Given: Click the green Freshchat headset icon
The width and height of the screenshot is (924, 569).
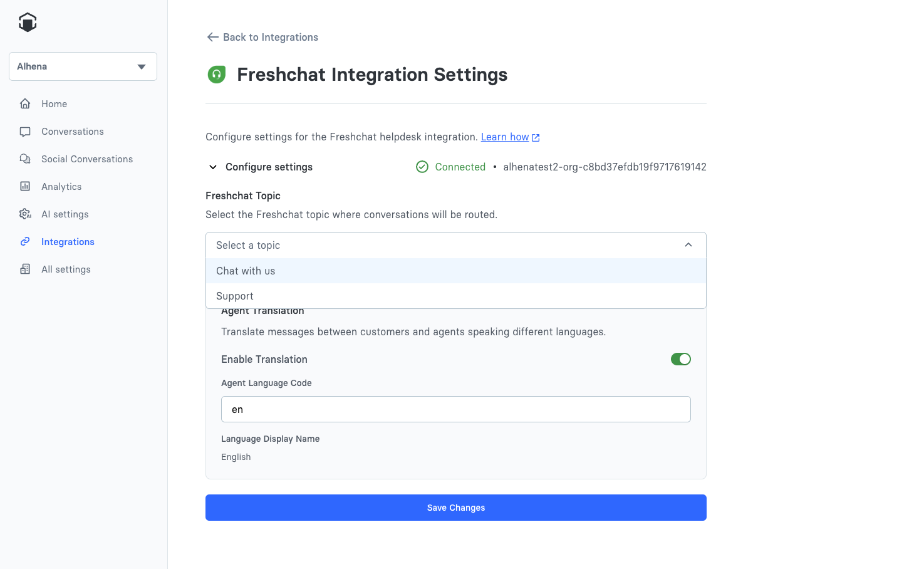Looking at the screenshot, I should pyautogui.click(x=217, y=75).
